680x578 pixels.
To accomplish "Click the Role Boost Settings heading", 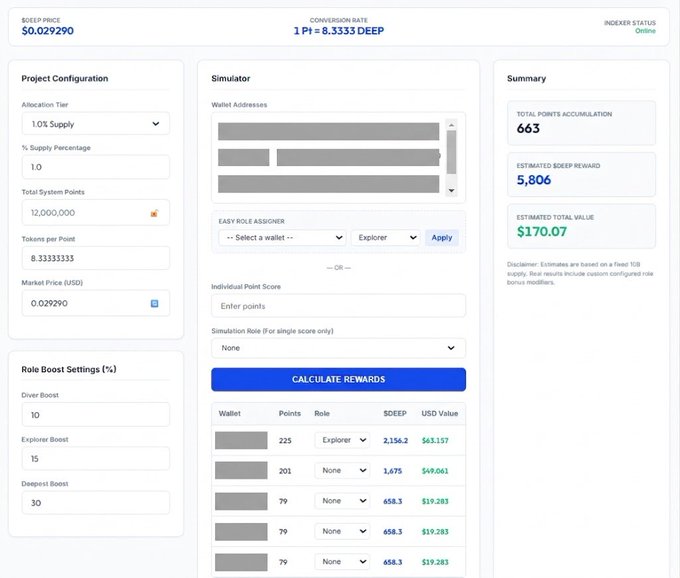I will 69,369.
